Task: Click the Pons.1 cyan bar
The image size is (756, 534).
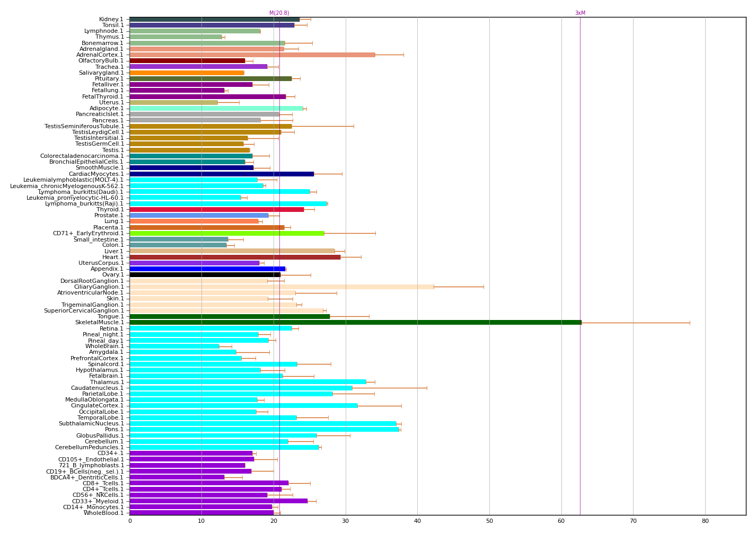Action: [264, 429]
